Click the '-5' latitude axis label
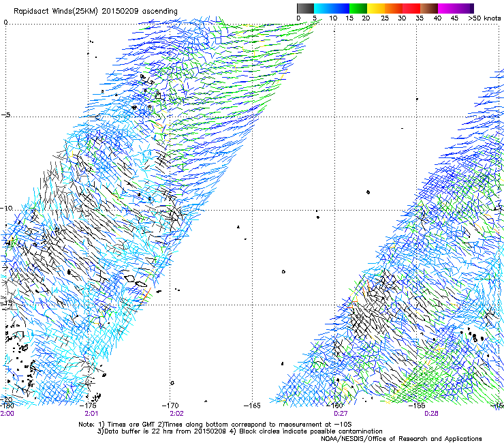 (5, 114)
